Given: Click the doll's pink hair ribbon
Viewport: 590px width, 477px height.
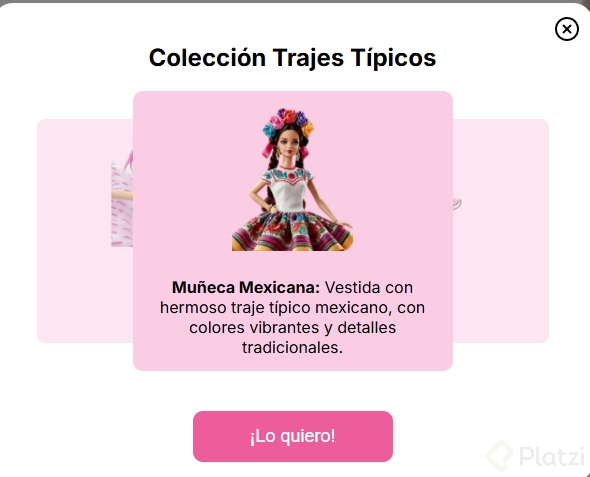Looking at the screenshot, I should 267,150.
